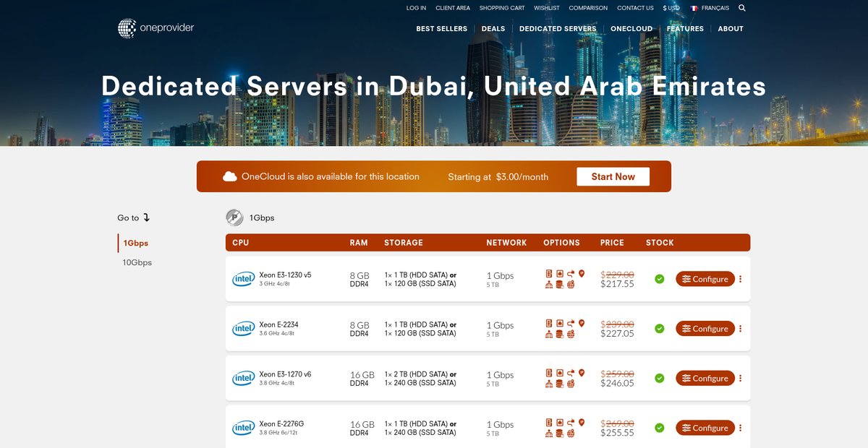Click the $246.05 price text
The height and width of the screenshot is (448, 868).
click(617, 383)
